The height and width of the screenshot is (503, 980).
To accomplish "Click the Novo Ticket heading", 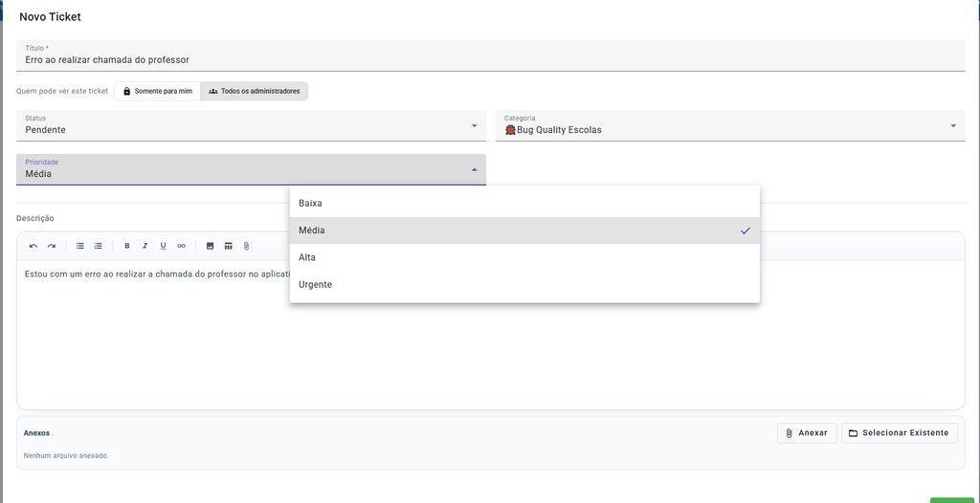I will pyautogui.click(x=50, y=17).
